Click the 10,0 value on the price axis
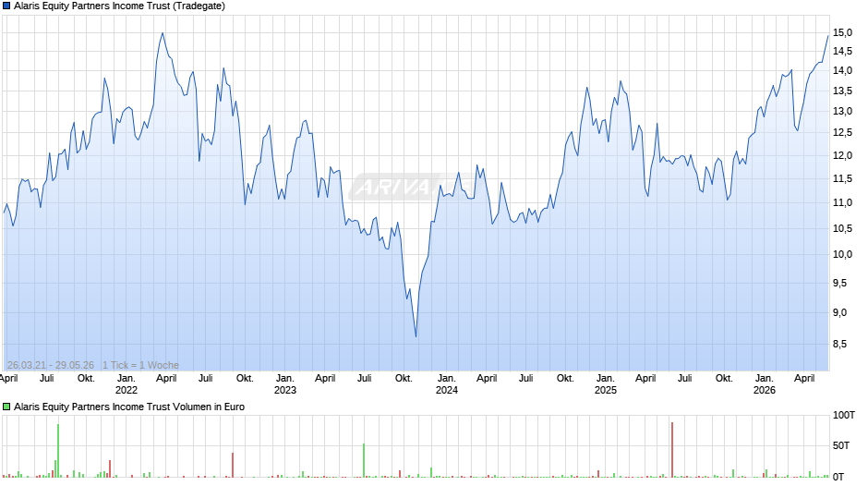This screenshot has height=486, width=868. click(x=842, y=254)
